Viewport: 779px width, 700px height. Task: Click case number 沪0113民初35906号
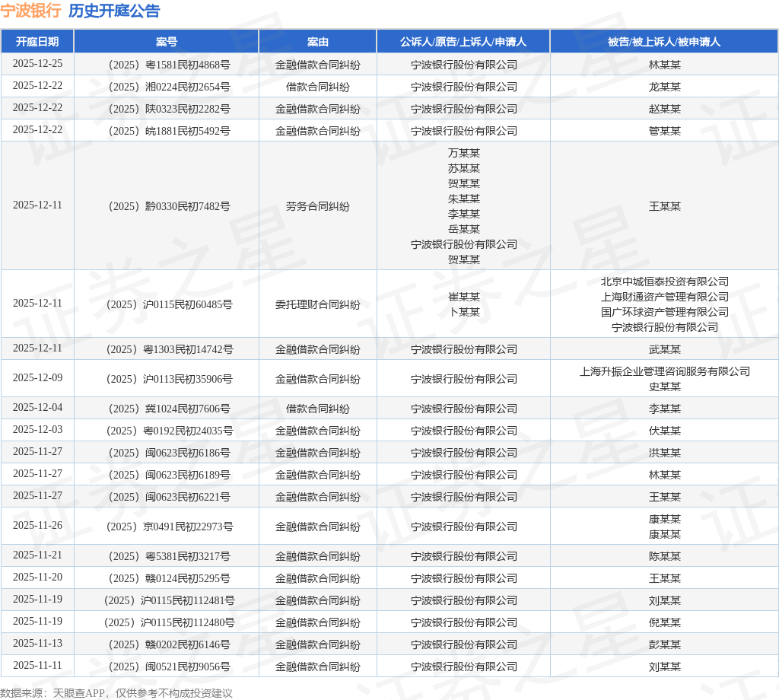pos(170,379)
